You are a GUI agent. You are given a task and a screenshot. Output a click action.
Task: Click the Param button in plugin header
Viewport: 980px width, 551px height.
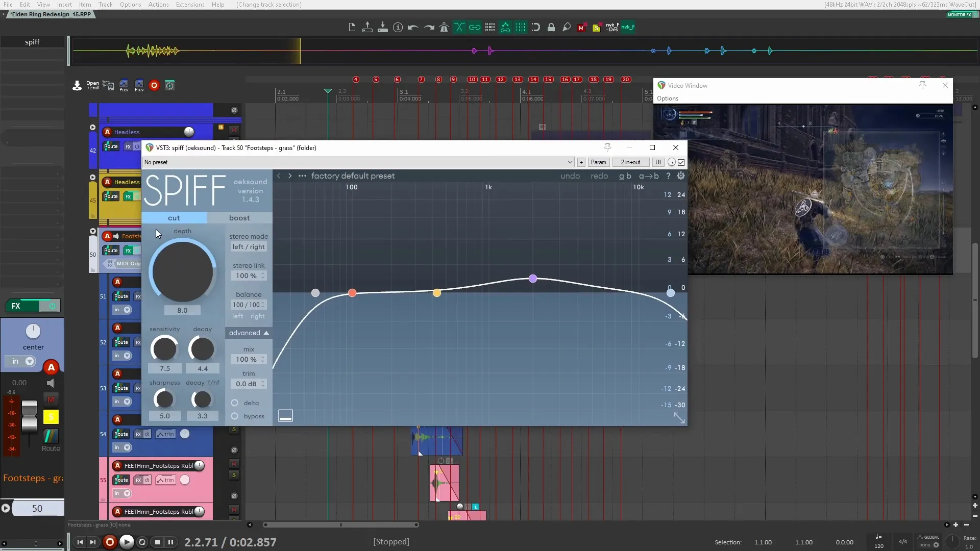[x=598, y=162]
